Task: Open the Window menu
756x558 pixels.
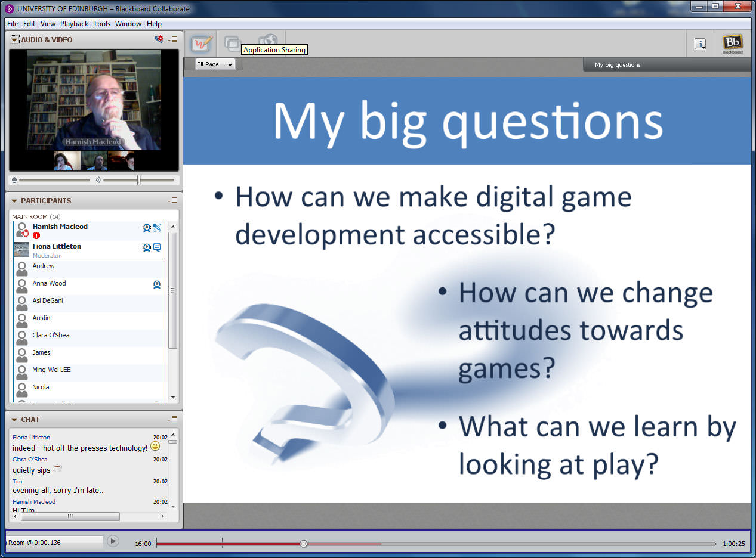Action: [x=128, y=24]
